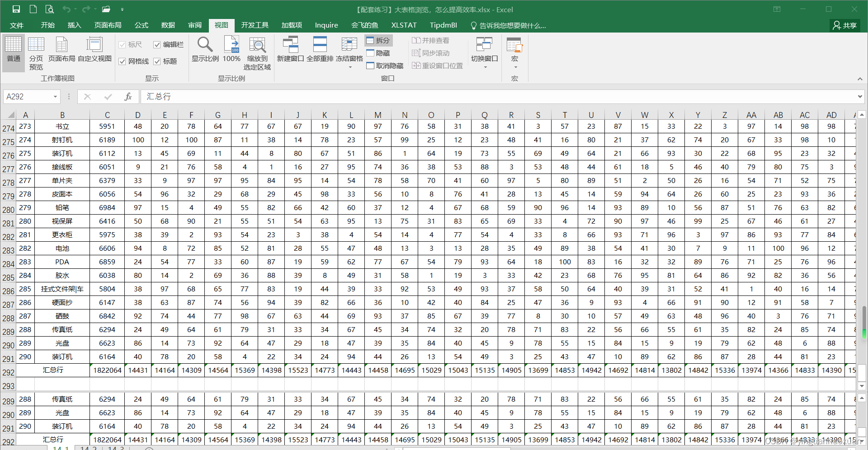The height and width of the screenshot is (450, 868).
Task: Switch to the 插入 Insert tab
Action: [74, 25]
